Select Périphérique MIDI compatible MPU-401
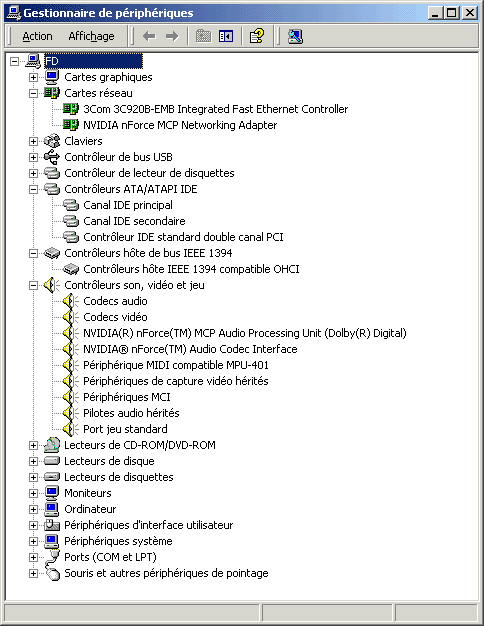 click(176, 365)
